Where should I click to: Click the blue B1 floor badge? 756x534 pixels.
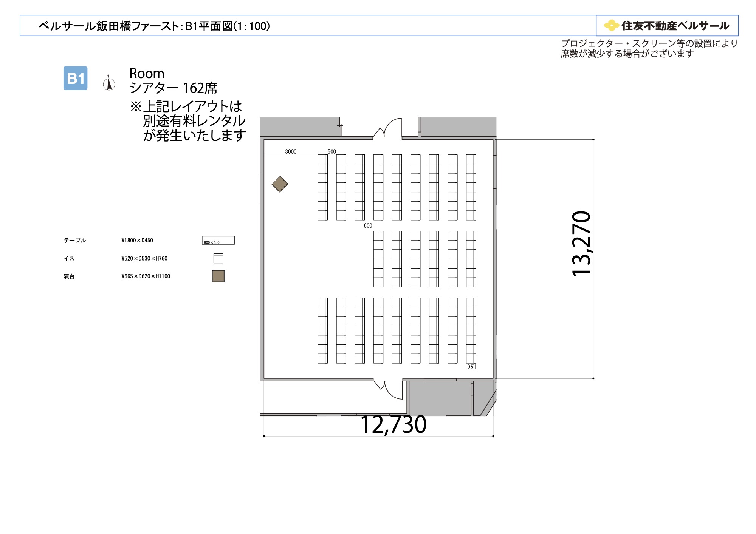(x=75, y=78)
